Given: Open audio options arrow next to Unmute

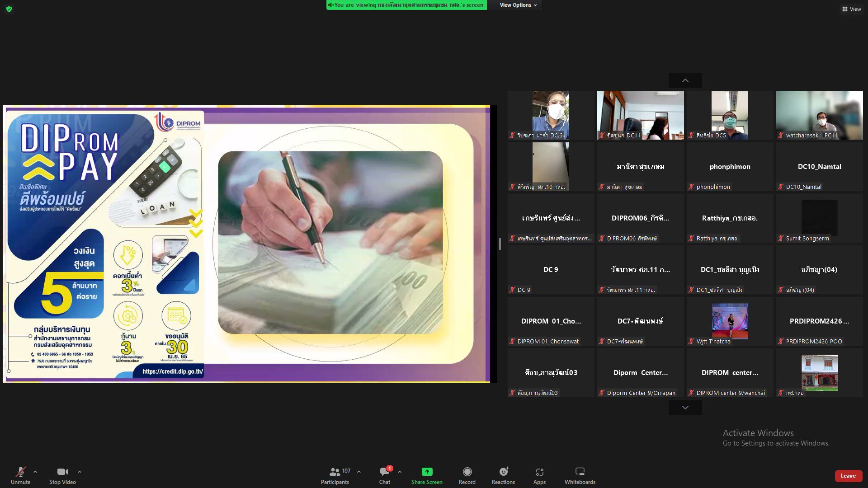Looking at the screenshot, I should (x=35, y=472).
